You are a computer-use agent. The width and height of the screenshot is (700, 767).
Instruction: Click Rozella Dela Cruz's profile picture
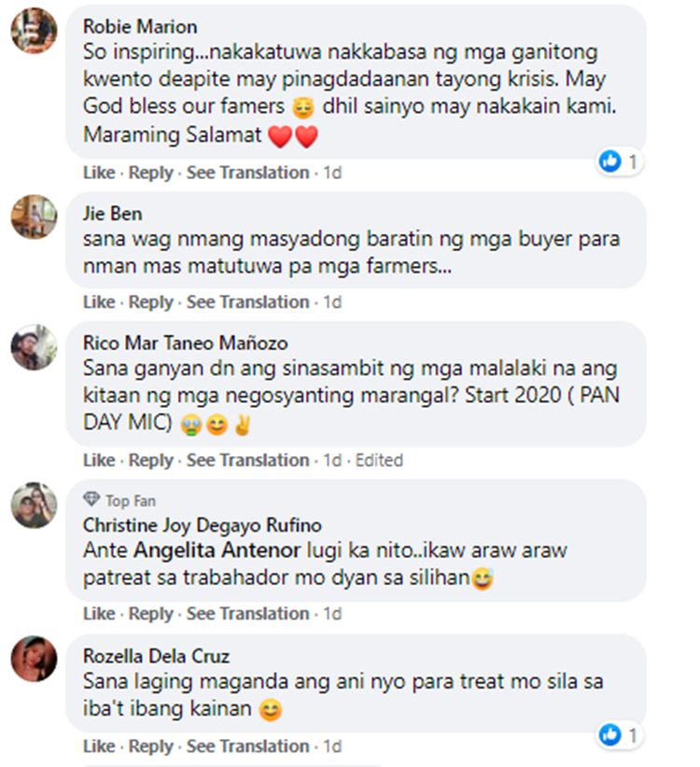click(x=34, y=659)
